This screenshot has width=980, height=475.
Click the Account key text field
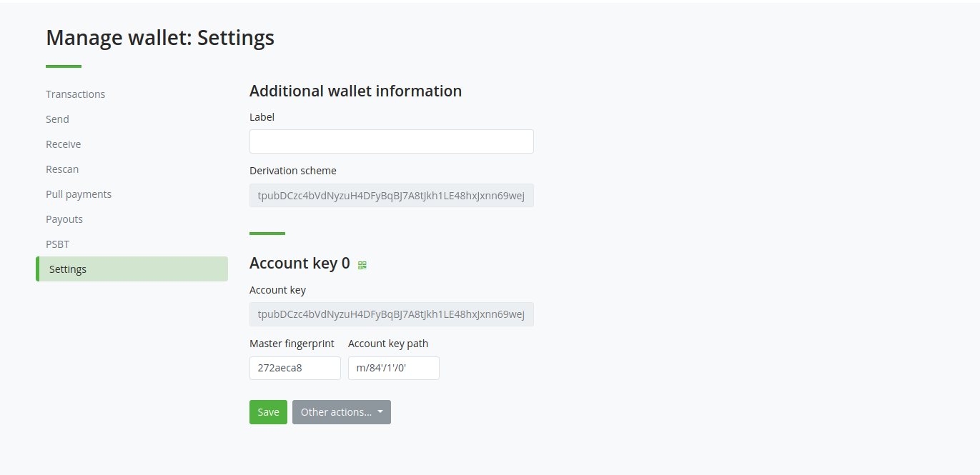point(391,314)
